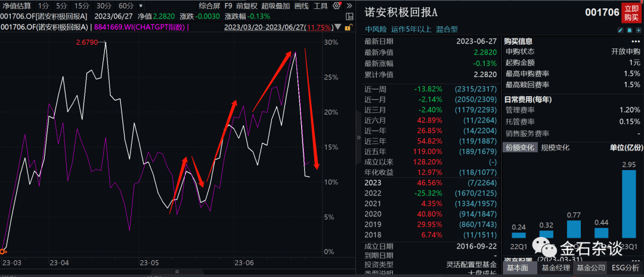Click the 成立以来 128.20% value
This screenshot has height=277, width=644.
pos(429,162)
